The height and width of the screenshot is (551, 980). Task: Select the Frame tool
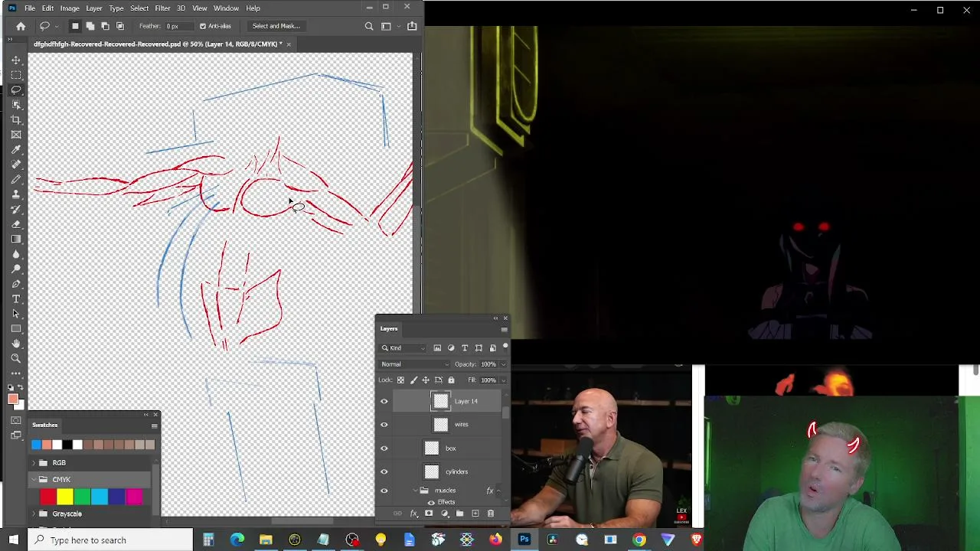pyautogui.click(x=16, y=135)
